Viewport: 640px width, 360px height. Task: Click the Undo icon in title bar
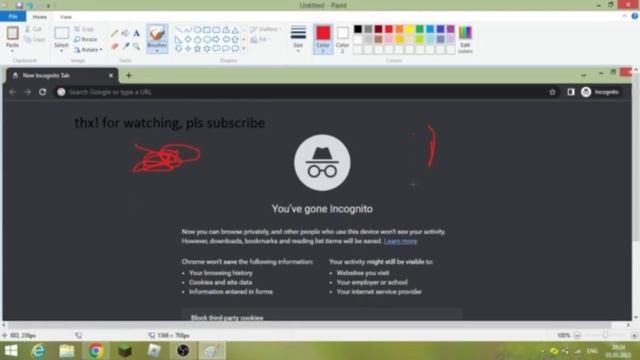(x=31, y=6)
